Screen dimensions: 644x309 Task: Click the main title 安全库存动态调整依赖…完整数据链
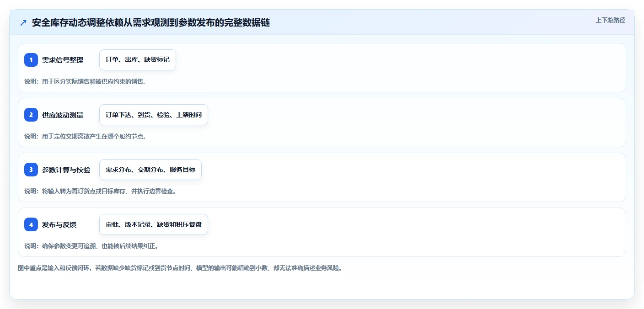pos(151,23)
